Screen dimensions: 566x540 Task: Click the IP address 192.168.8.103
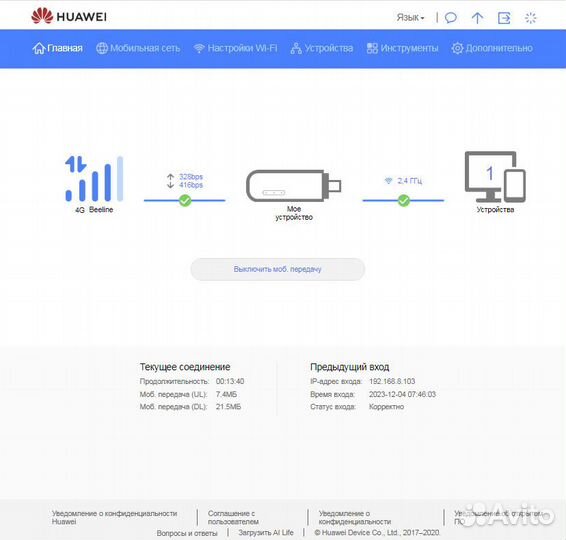[392, 381]
